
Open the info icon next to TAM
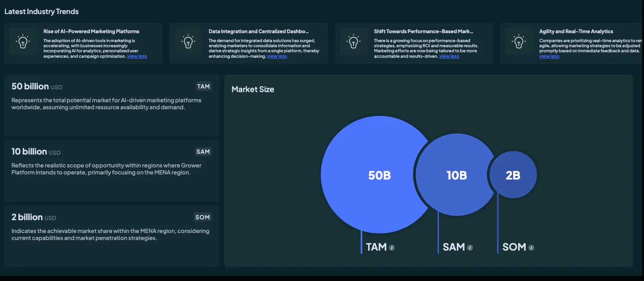(392, 248)
